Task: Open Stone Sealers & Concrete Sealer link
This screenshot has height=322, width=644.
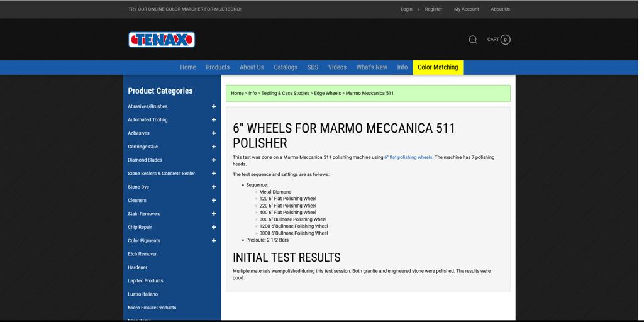Action: click(162, 174)
